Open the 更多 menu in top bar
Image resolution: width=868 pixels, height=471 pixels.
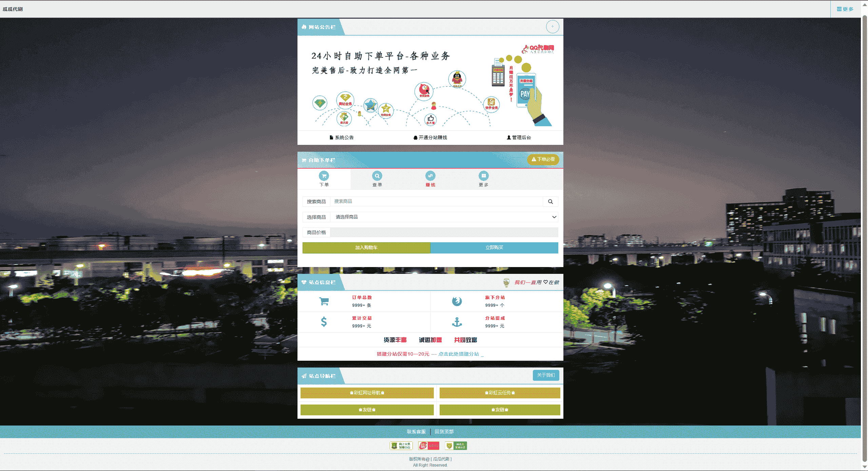(x=845, y=9)
